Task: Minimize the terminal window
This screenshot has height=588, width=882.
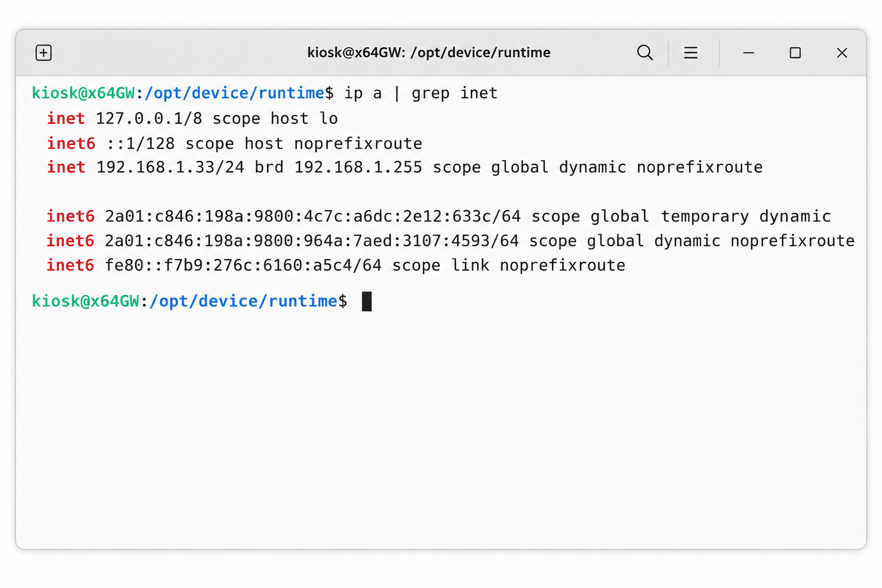Action: pyautogui.click(x=749, y=53)
